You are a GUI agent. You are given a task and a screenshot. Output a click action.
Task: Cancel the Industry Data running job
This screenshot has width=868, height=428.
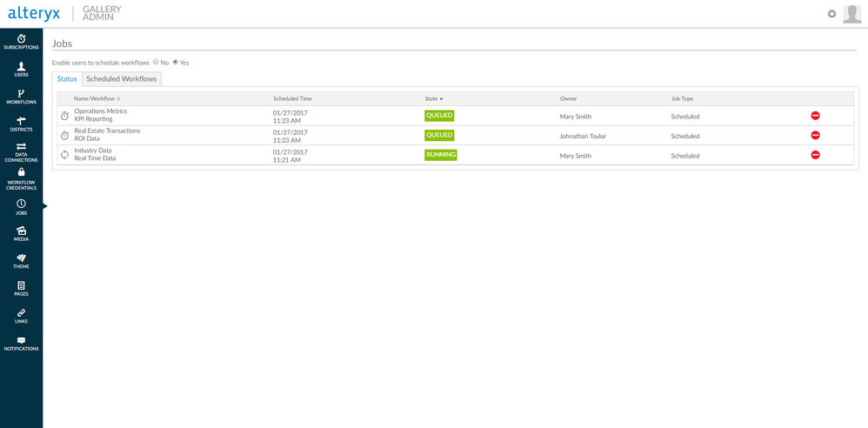pos(816,155)
